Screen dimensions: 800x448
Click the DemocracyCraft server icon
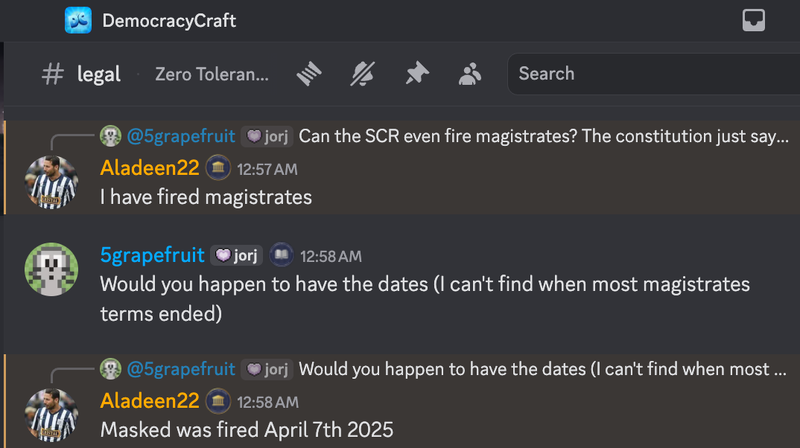point(78,20)
